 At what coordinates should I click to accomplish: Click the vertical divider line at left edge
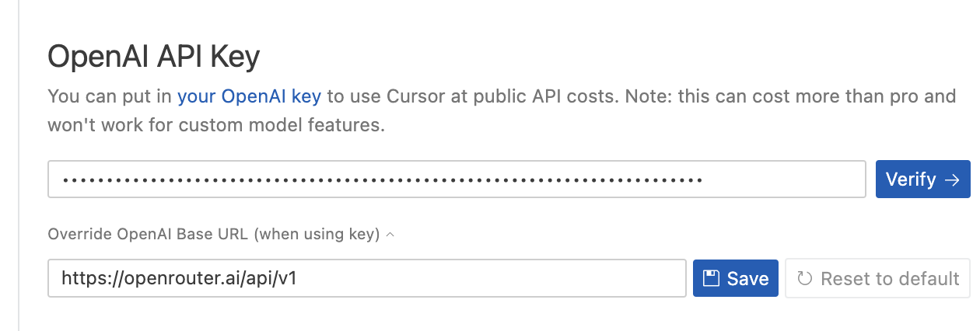[19, 165]
